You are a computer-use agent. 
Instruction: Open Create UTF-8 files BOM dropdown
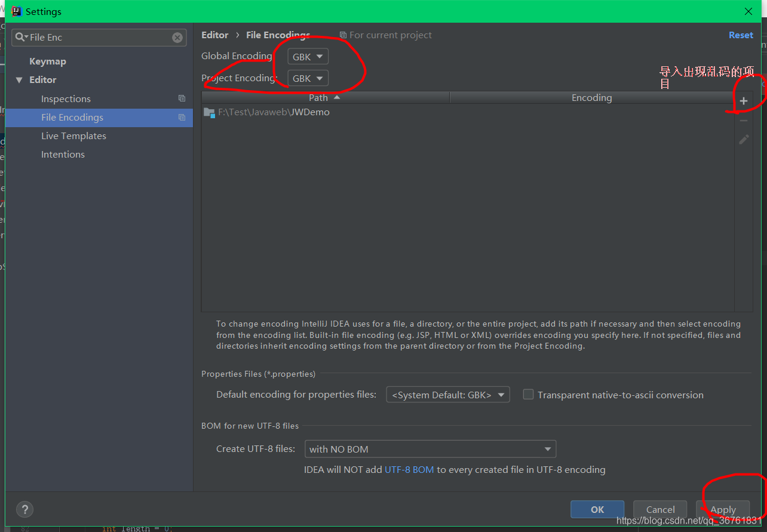(x=430, y=449)
